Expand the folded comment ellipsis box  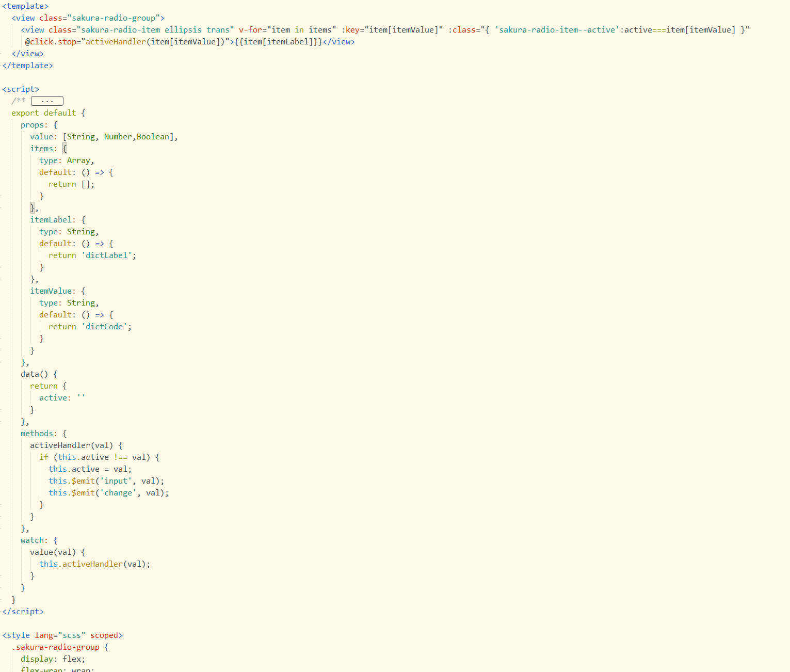[x=47, y=101]
